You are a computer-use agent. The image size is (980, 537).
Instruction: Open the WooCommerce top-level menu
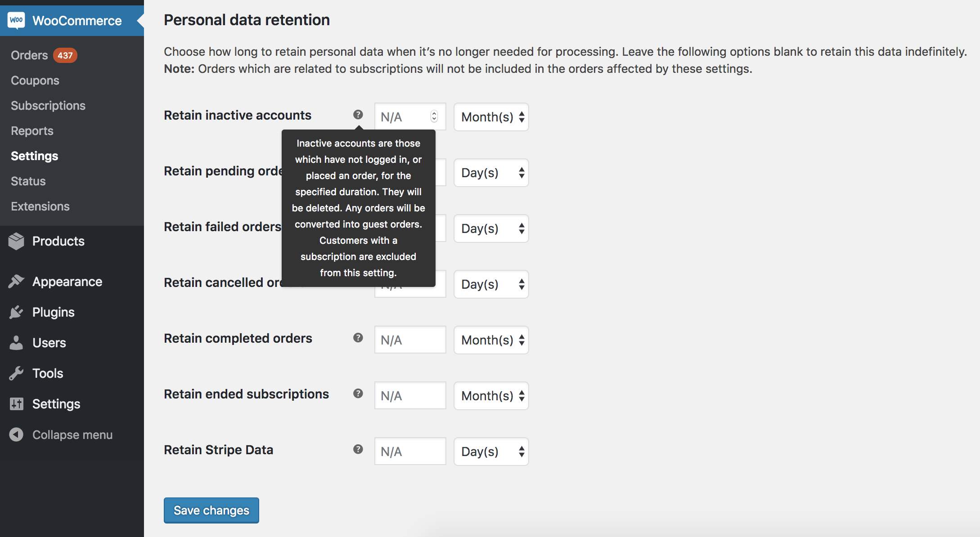point(72,21)
